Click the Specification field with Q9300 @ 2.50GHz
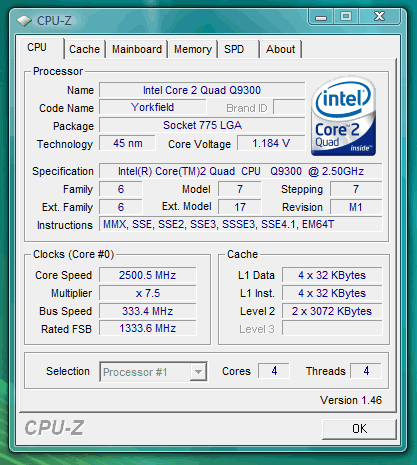This screenshot has width=417, height=465. tap(241, 171)
